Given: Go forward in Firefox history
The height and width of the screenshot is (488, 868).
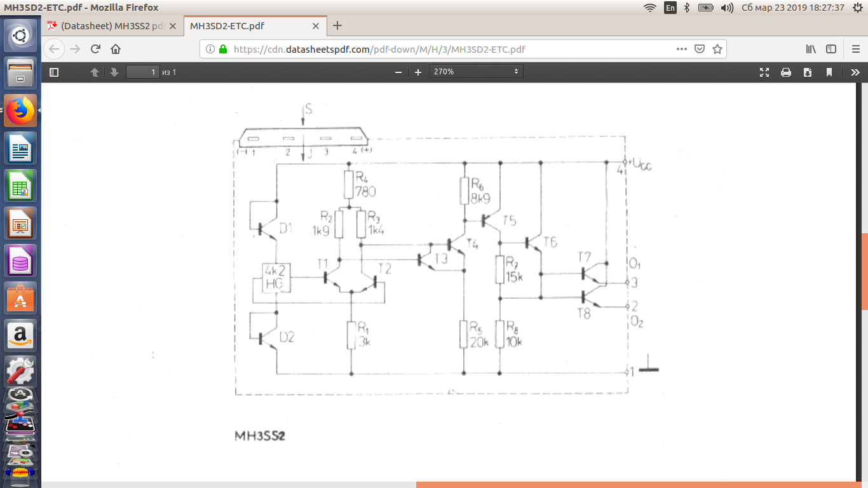Looking at the screenshot, I should click(x=75, y=49).
